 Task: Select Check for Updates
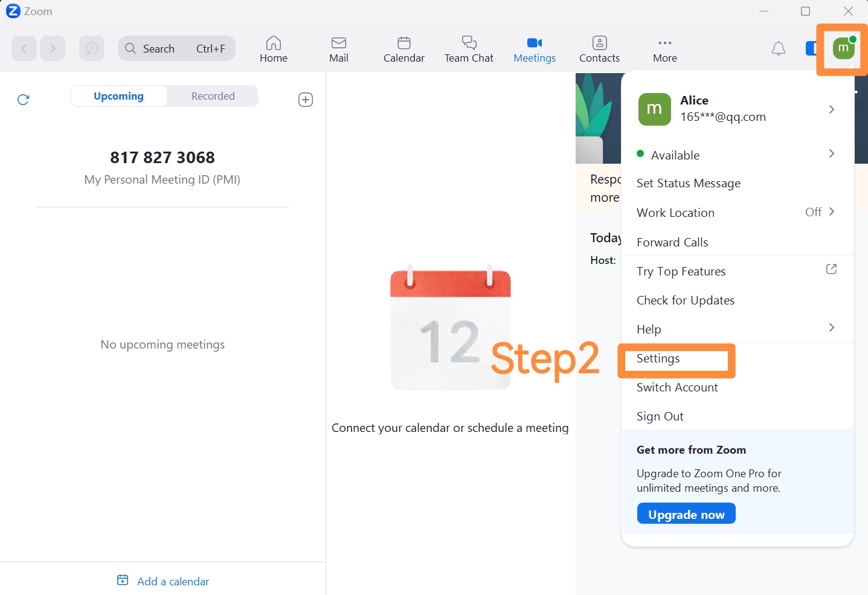(x=686, y=300)
